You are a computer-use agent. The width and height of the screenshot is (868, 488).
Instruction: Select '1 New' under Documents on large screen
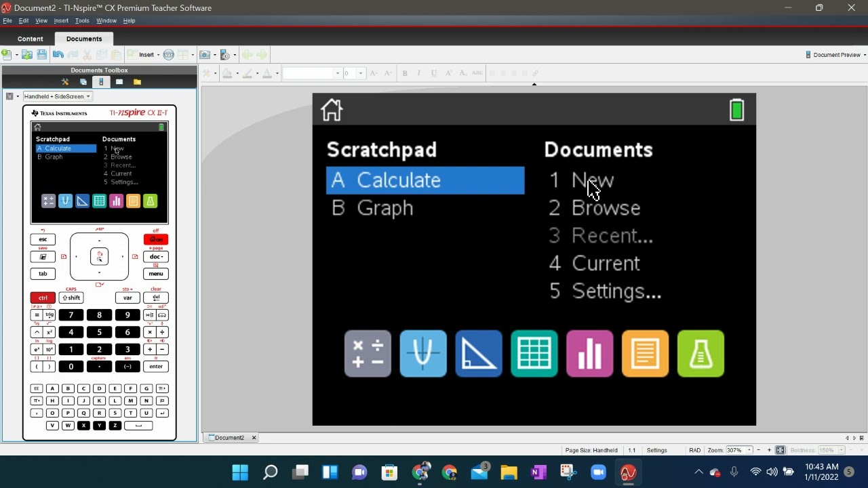click(x=581, y=180)
